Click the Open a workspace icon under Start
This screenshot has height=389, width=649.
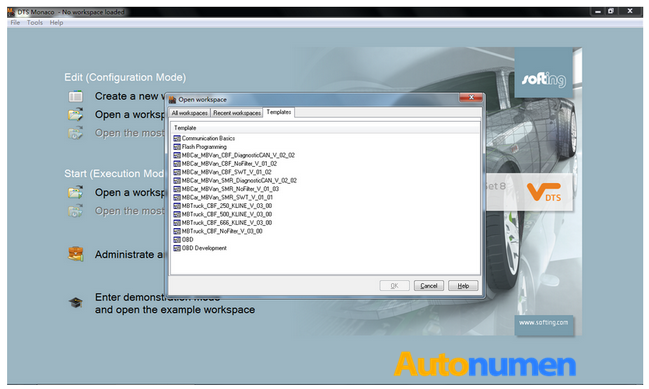pos(75,192)
